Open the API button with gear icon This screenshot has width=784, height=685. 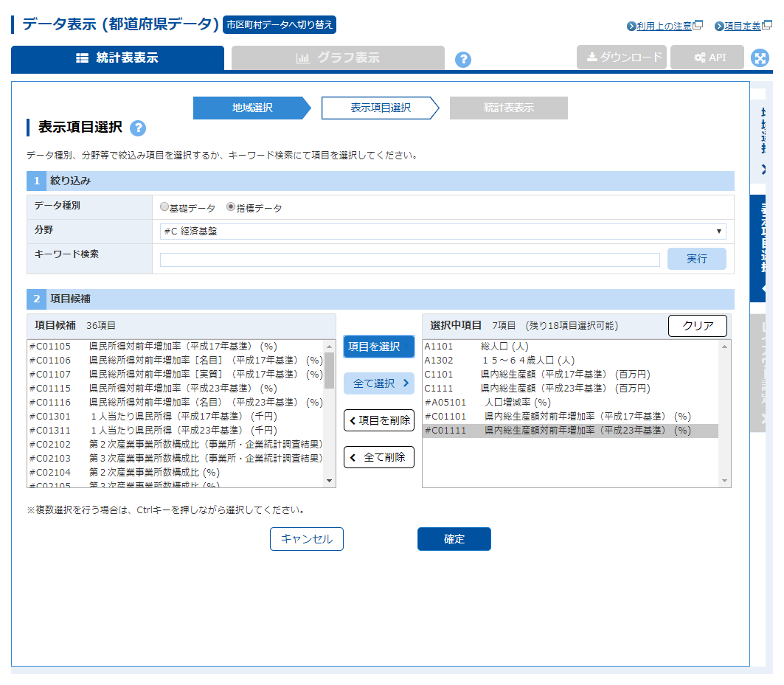click(707, 58)
